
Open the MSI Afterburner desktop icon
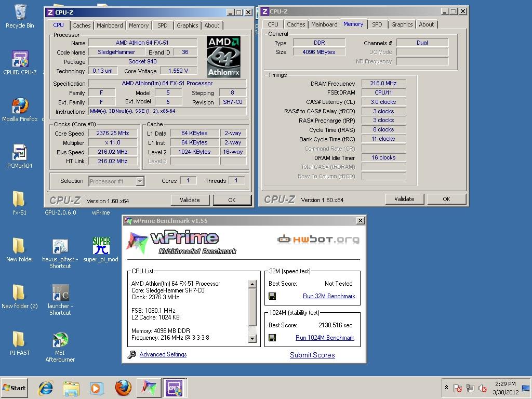pos(60,347)
